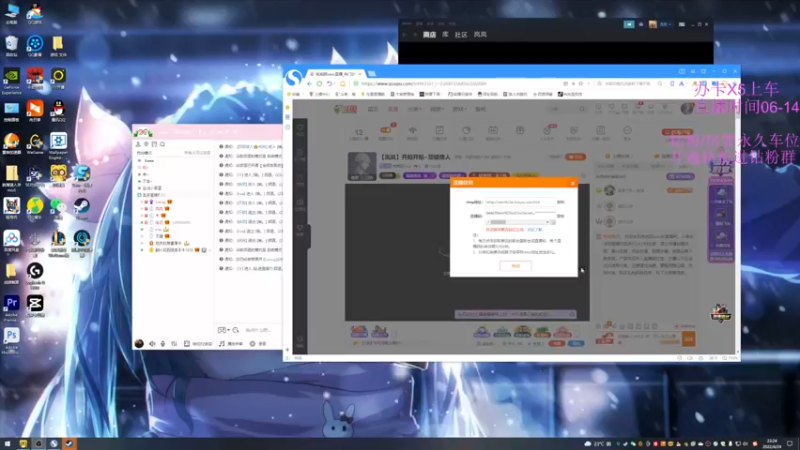Open the games dropdown in the Douyu navigation
The height and width of the screenshot is (450, 800).
tap(460, 109)
